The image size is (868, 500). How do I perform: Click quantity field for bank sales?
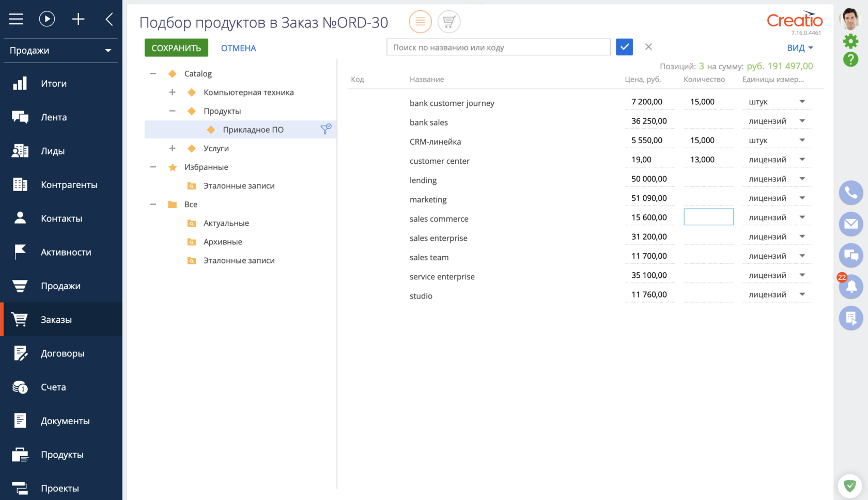(708, 121)
